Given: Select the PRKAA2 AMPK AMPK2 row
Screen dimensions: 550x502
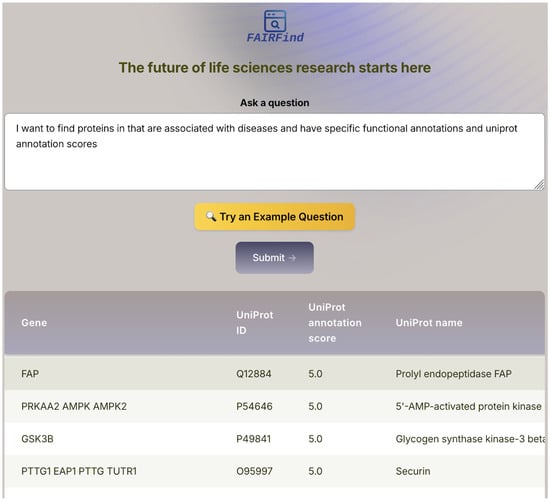Looking at the screenshot, I should click(x=275, y=406).
